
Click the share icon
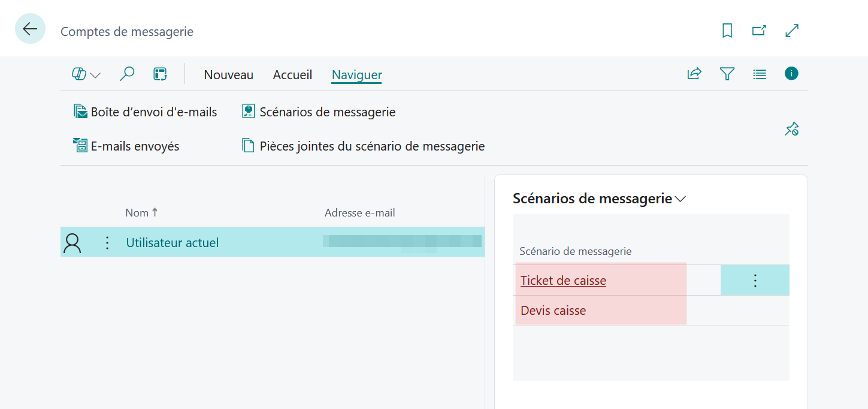click(694, 74)
